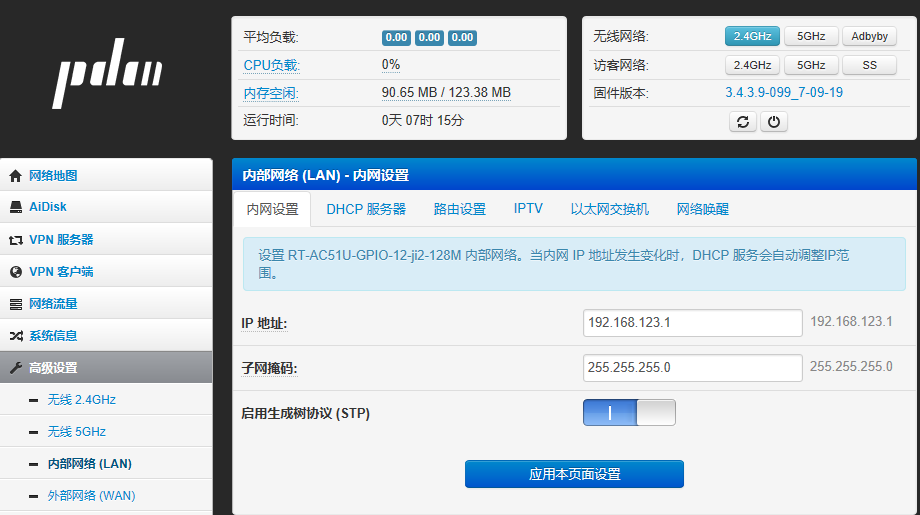Click the 启用生成树协议 (STP) label
This screenshot has height=515, width=920.
click(305, 414)
